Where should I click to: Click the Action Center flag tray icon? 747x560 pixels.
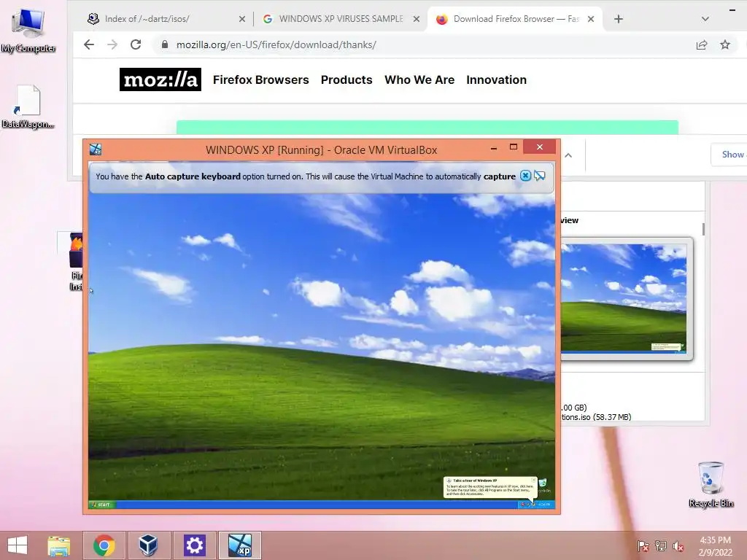click(x=643, y=546)
